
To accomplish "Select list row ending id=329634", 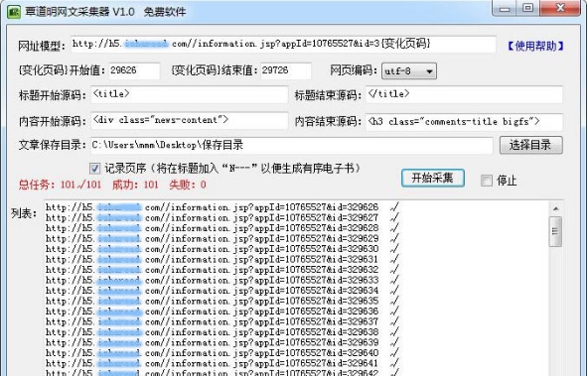I will [x=222, y=291].
